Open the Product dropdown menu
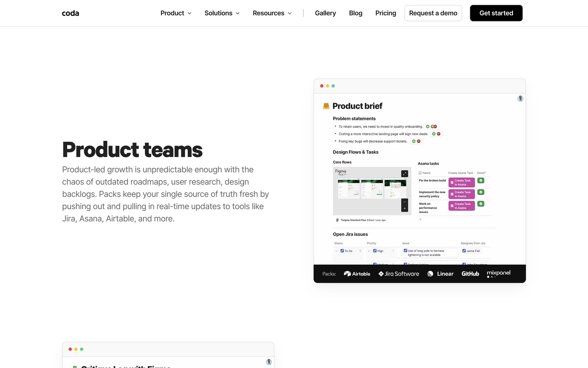Viewport: 588px width, 368px height. click(176, 13)
